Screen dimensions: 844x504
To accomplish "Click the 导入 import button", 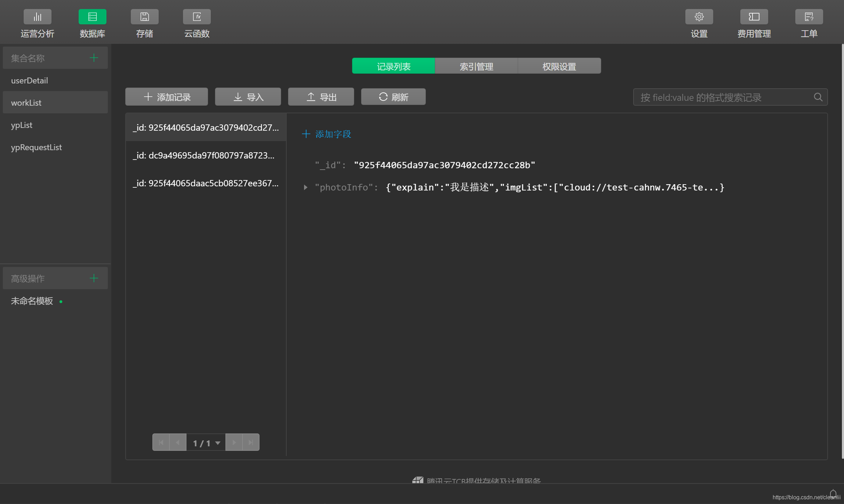I will click(248, 97).
